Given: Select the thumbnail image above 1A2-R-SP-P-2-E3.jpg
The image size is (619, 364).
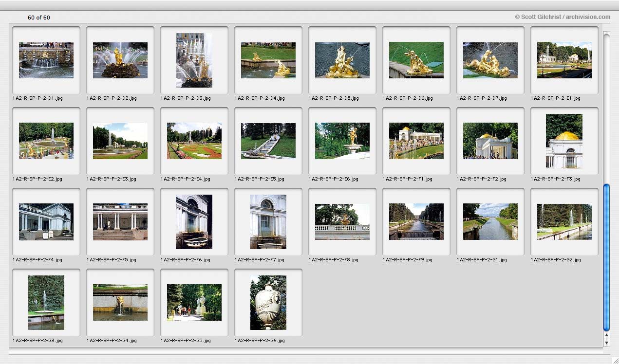Looking at the screenshot, I should pos(120,141).
